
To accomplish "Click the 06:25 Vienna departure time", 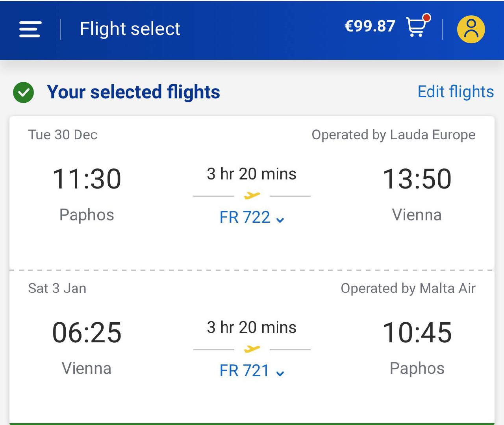I will pyautogui.click(x=87, y=333).
